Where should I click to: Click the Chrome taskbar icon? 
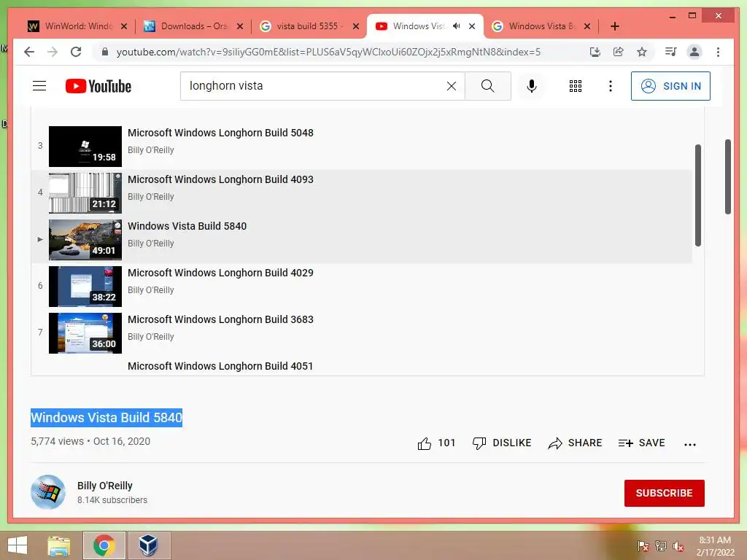coord(104,545)
